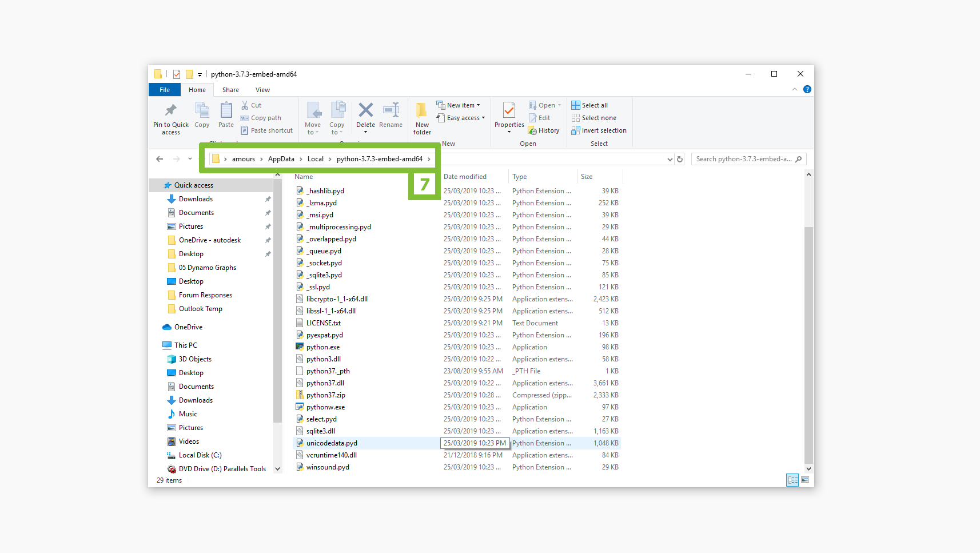Open the Copy to dropdown
Screen dimensions: 980x553
tap(337, 118)
